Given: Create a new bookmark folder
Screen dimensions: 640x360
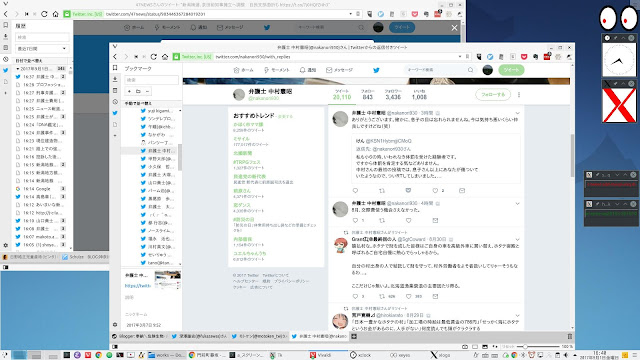Looking at the screenshot, I should click(x=138, y=91).
